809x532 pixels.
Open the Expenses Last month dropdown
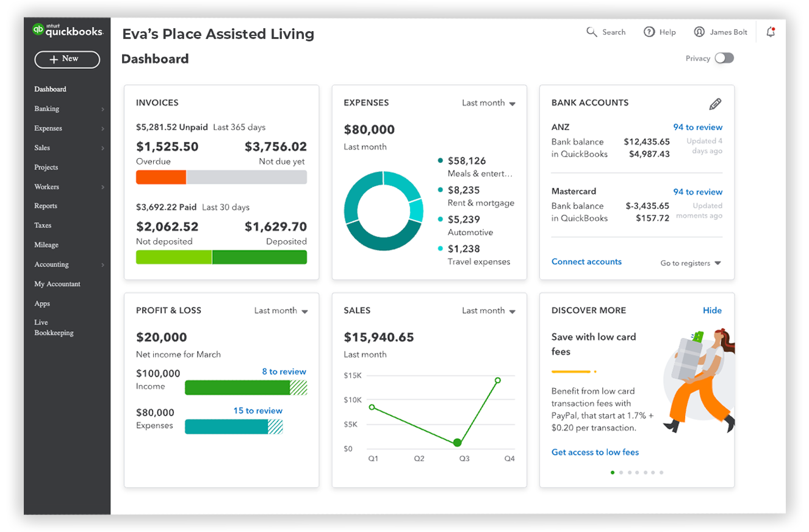[x=487, y=103]
